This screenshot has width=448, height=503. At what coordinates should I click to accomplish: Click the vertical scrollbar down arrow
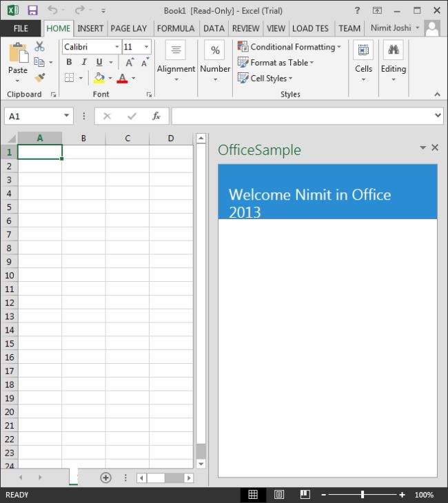tap(201, 464)
